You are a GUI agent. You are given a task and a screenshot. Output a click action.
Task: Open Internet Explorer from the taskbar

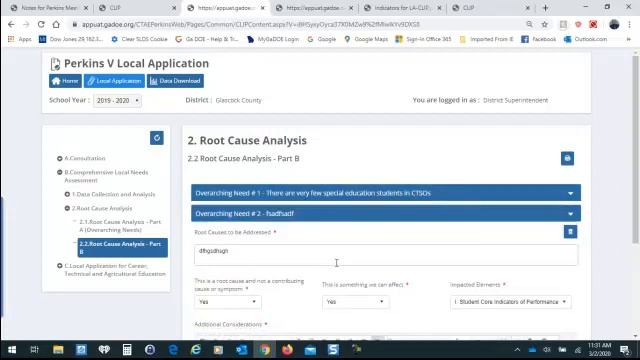[x=196, y=350]
